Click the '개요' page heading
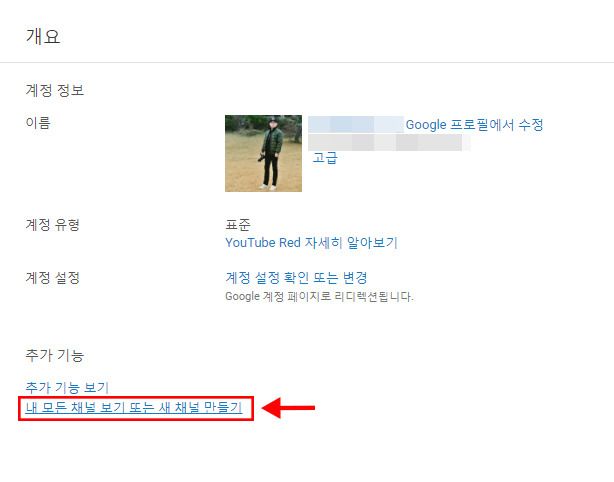614x482 pixels. tap(43, 36)
